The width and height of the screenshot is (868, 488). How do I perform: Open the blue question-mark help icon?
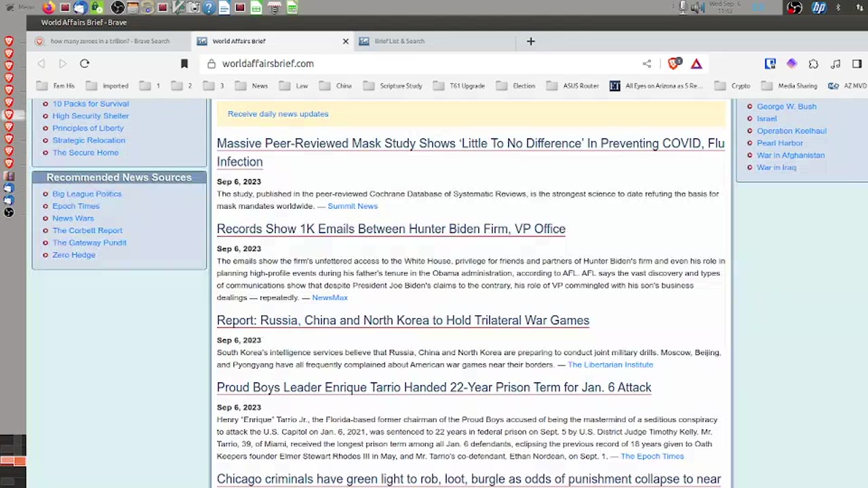click(x=209, y=8)
